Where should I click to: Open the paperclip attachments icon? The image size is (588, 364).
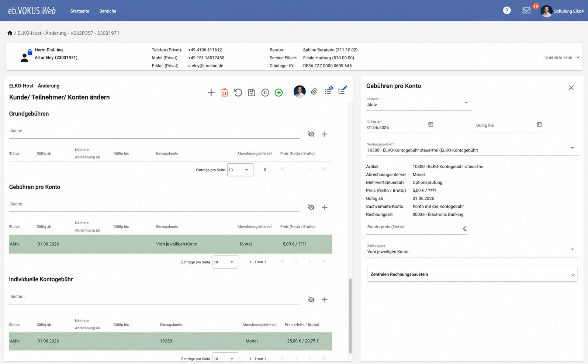tap(314, 91)
